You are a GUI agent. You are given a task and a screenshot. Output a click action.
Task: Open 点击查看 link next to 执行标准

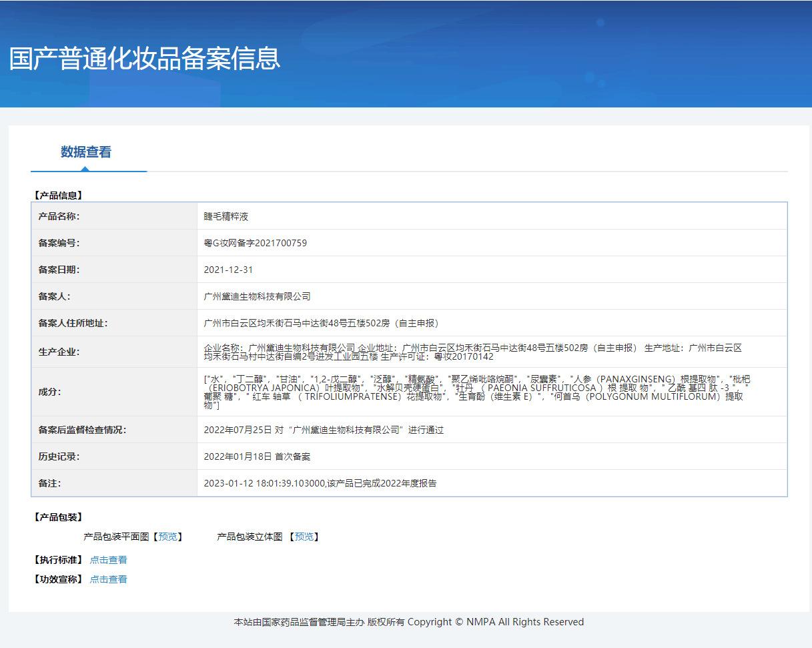tap(108, 560)
